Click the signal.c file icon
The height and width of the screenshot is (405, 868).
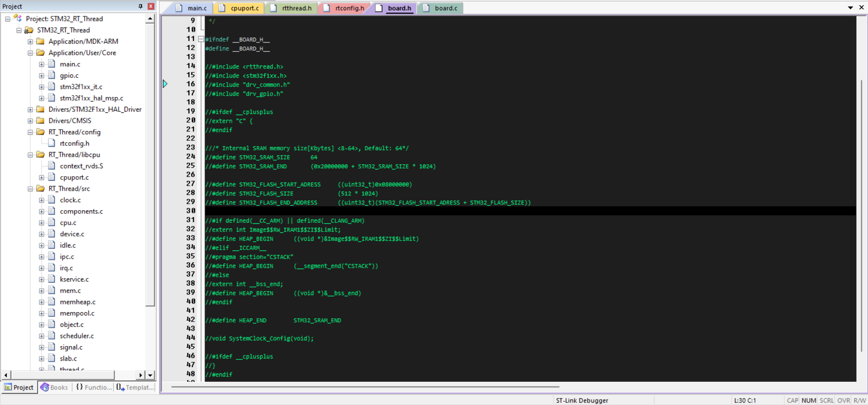[52, 347]
